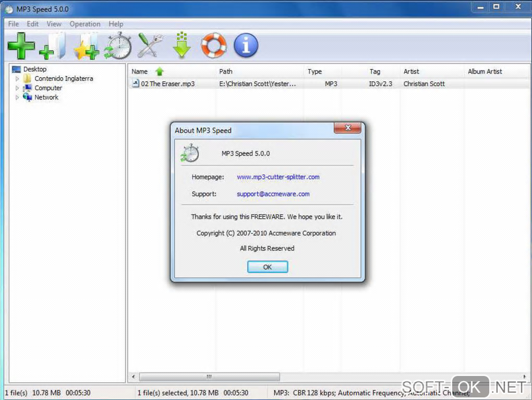Expand the Network tree node
The width and height of the screenshot is (532, 400).
point(17,98)
